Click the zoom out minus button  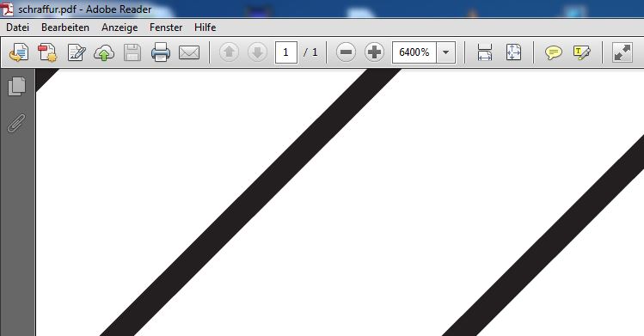point(346,52)
